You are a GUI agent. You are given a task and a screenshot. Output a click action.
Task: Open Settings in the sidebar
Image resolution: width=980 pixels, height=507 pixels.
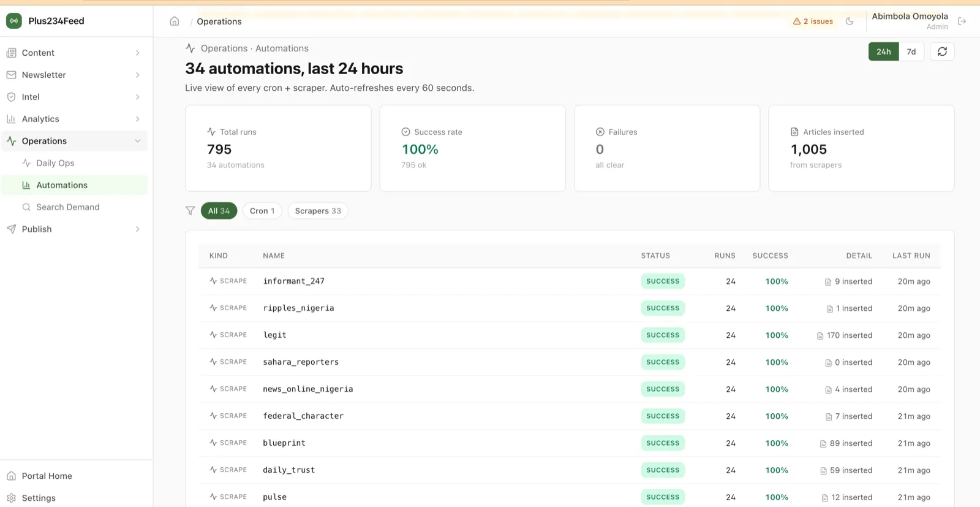39,498
